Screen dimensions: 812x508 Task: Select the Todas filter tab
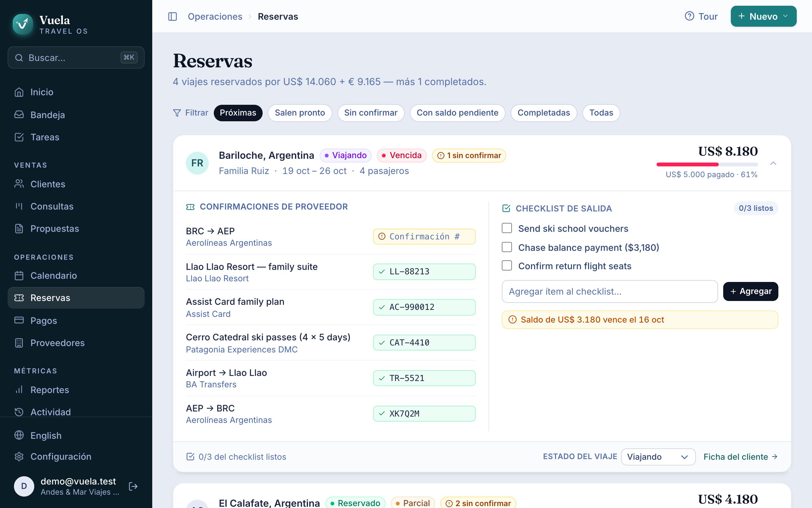[601, 113]
